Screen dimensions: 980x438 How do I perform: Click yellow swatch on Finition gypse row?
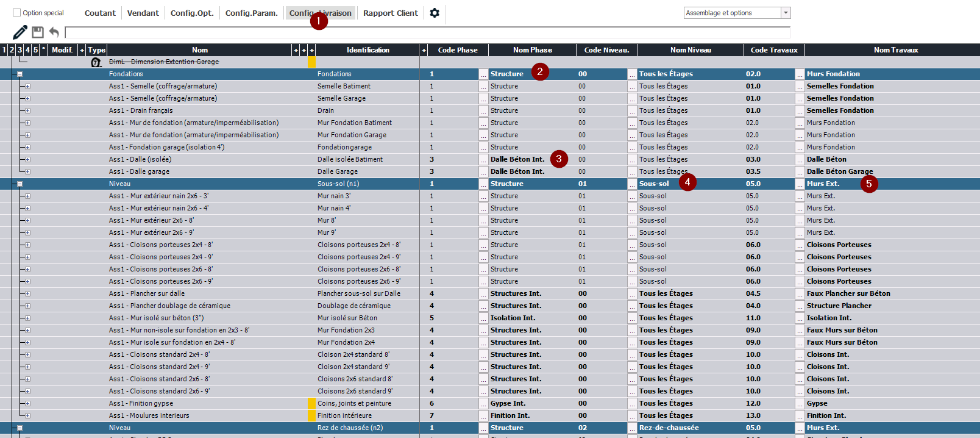pos(311,404)
